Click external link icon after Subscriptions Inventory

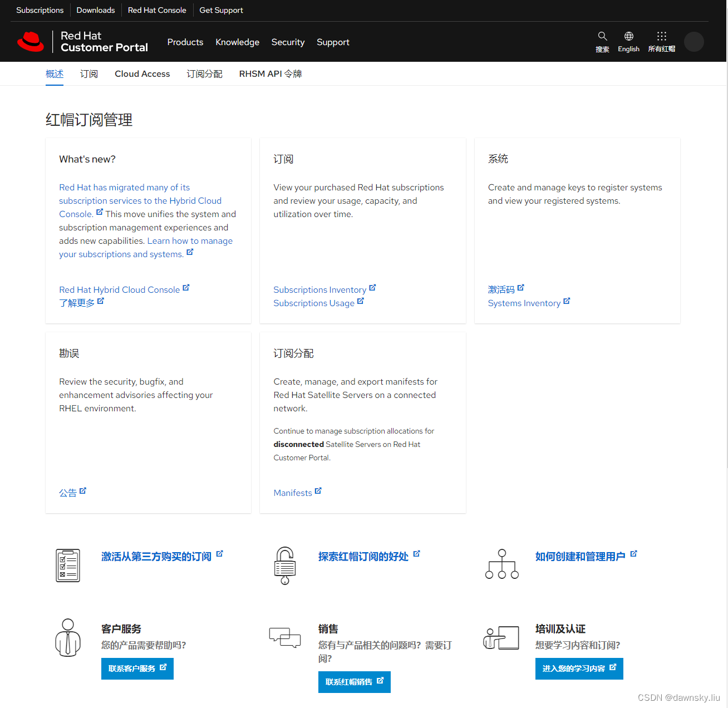point(372,288)
